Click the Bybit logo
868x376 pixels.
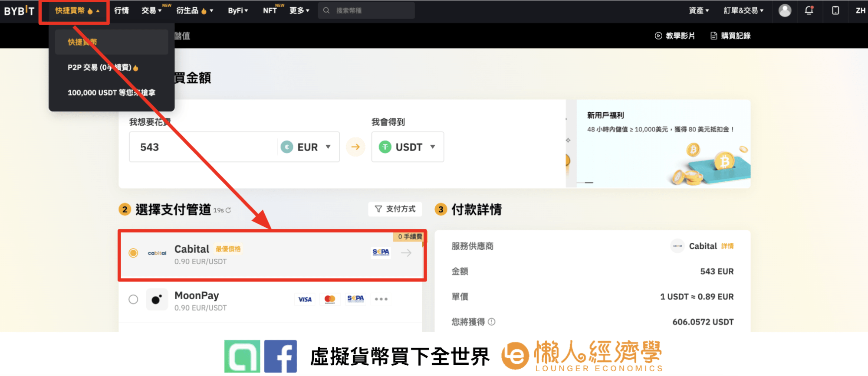[x=19, y=11]
